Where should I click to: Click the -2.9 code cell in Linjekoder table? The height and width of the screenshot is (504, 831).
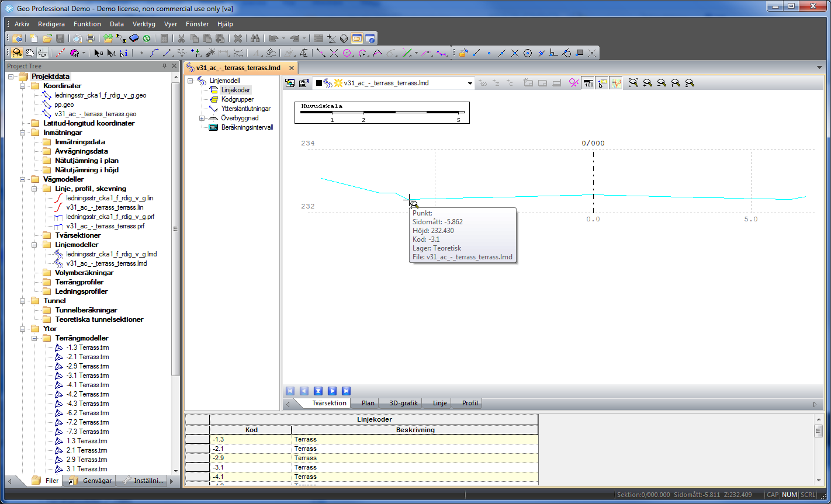click(251, 458)
